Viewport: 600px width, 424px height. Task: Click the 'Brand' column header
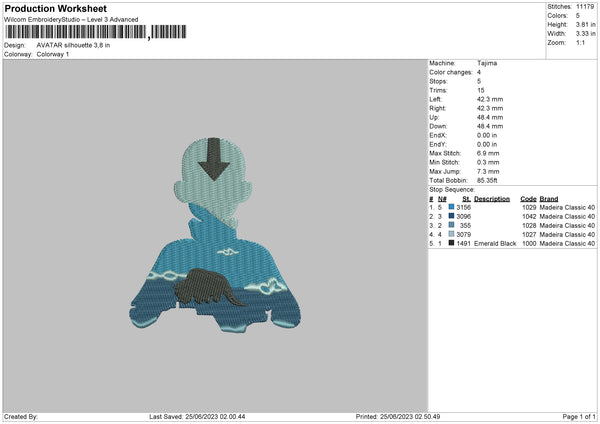tap(549, 199)
